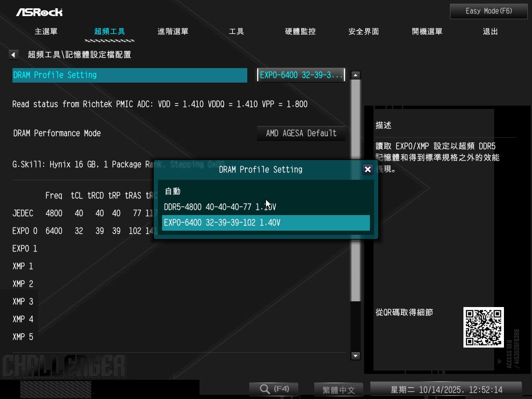Image resolution: width=532 pixels, height=399 pixels.
Task: Open the AMD AGESA Default dropdown
Action: pos(301,133)
